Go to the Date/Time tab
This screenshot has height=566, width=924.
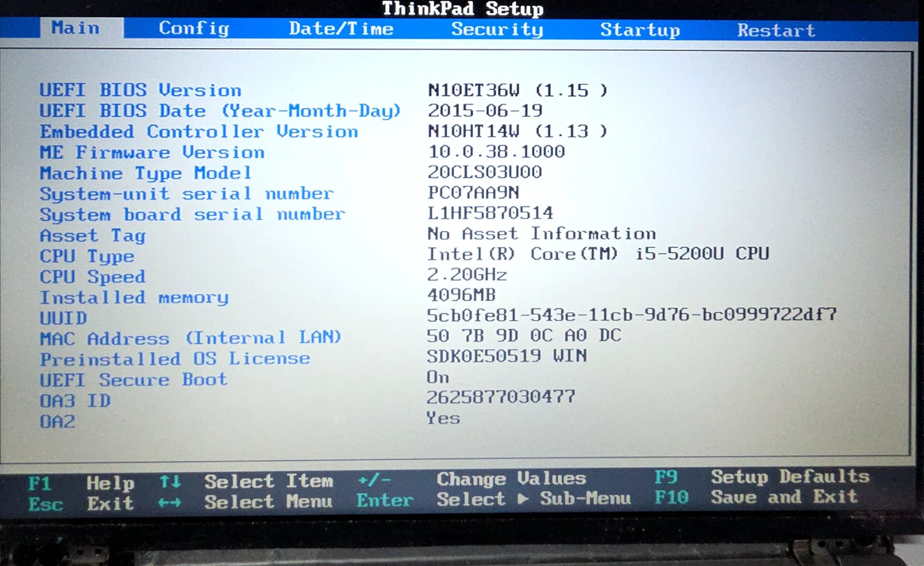pyautogui.click(x=341, y=29)
